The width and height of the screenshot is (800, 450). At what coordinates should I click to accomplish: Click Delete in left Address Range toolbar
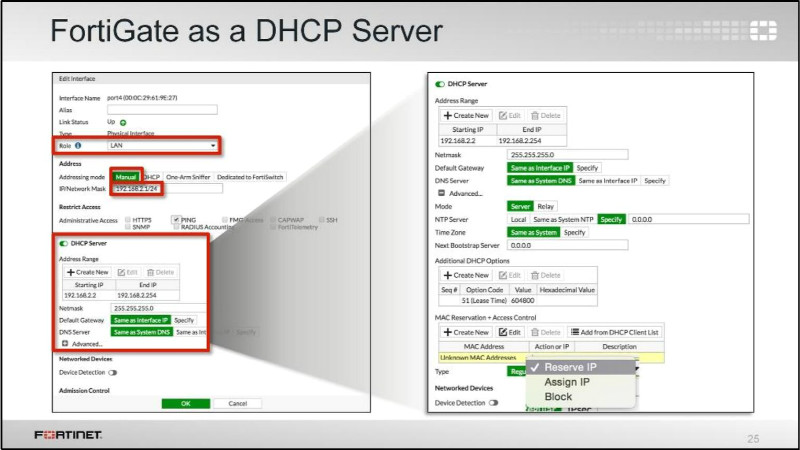tap(161, 272)
